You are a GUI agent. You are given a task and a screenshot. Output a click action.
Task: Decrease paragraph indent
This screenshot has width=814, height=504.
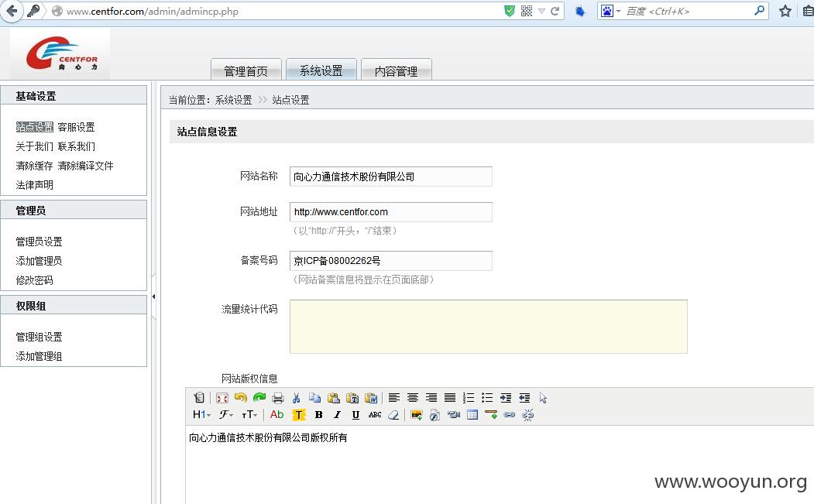(x=524, y=398)
